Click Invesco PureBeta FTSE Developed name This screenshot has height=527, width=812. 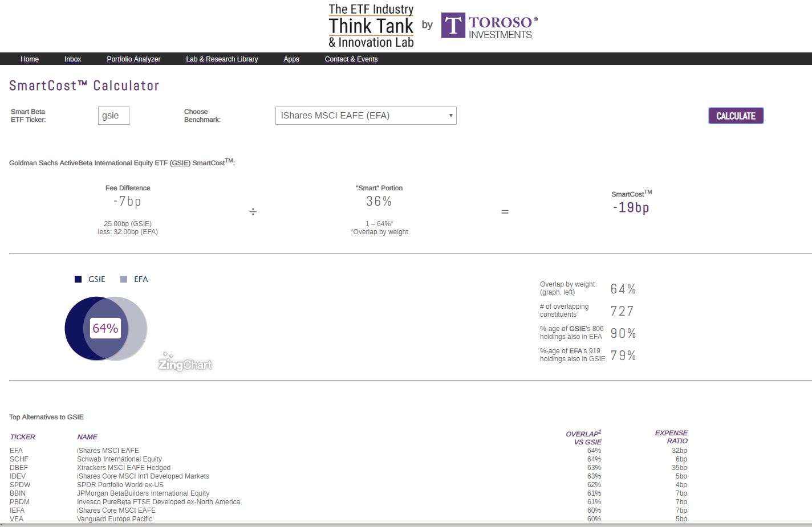coord(159,502)
